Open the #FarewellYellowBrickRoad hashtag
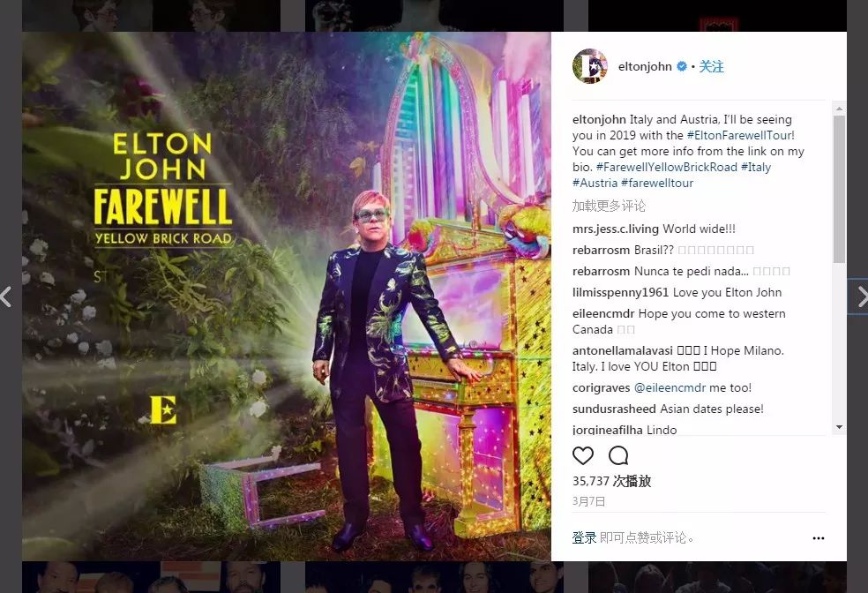The width and height of the screenshot is (868, 593). coord(667,167)
